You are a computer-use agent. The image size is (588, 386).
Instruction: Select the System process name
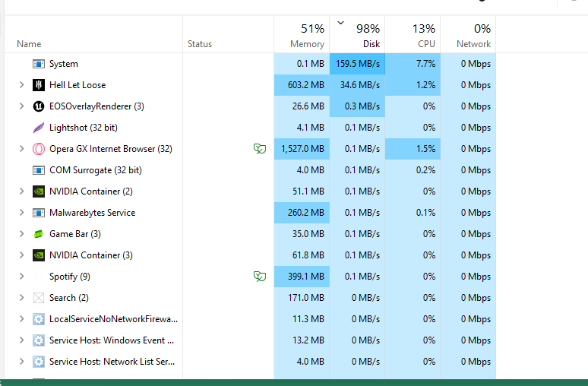(x=64, y=64)
